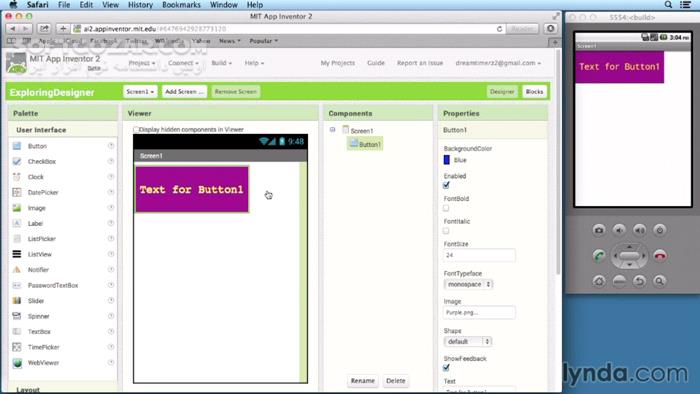The width and height of the screenshot is (700, 394).
Task: Click the Remove Screen button
Action: pyautogui.click(x=236, y=91)
